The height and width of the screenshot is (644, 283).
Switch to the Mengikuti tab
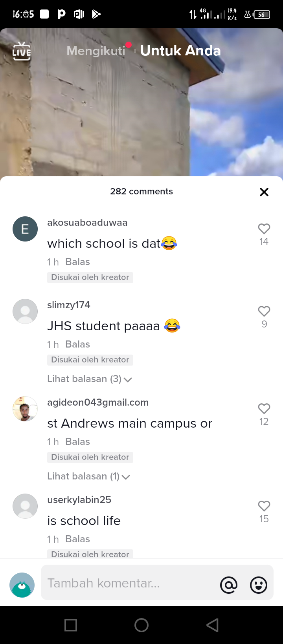click(x=96, y=51)
